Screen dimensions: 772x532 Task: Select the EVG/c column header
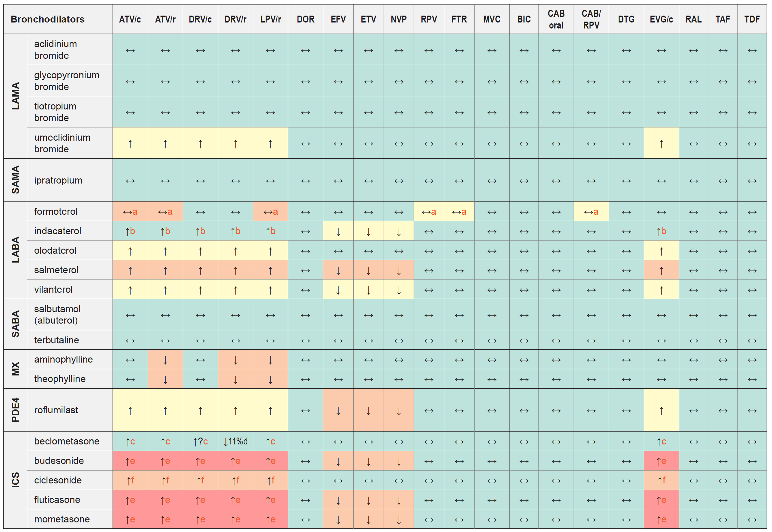[661, 19]
